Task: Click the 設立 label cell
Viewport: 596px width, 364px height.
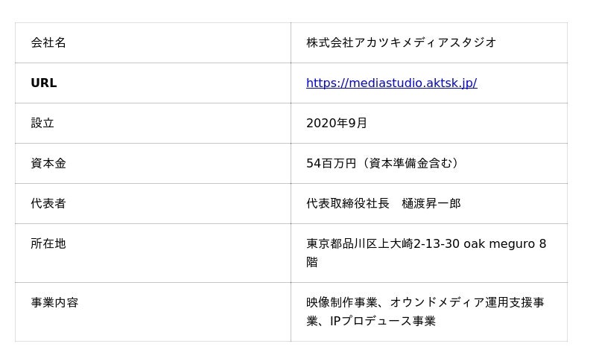Action: pyautogui.click(x=42, y=124)
